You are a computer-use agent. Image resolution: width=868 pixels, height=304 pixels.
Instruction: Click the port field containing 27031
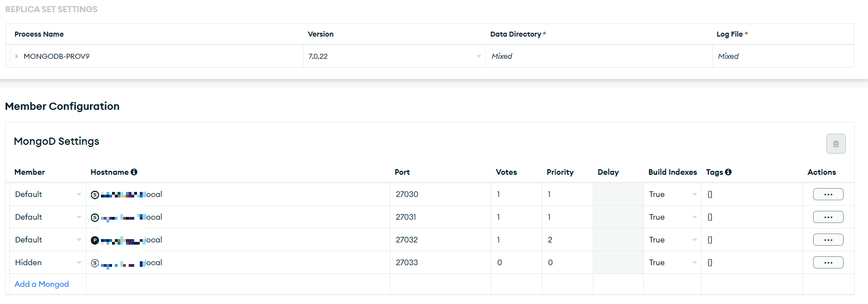click(x=440, y=217)
